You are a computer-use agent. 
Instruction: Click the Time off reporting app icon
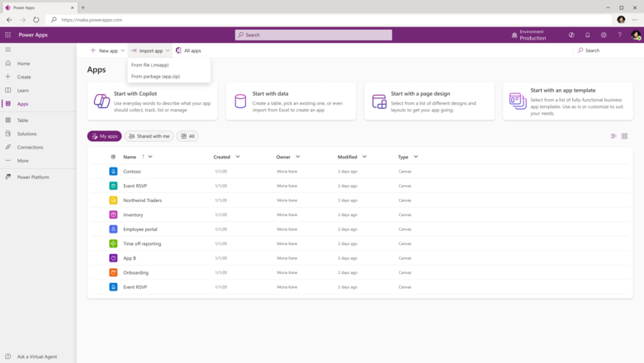(x=113, y=243)
